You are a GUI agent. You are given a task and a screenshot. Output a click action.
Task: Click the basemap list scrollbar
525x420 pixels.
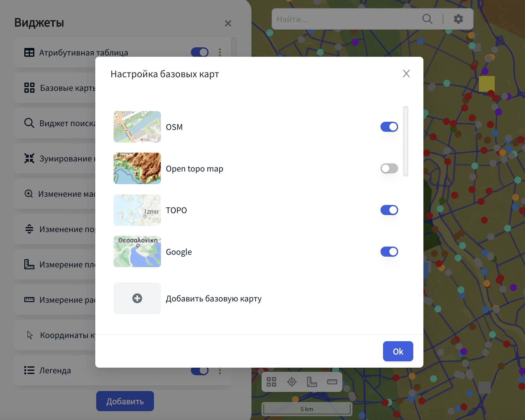pyautogui.click(x=406, y=141)
